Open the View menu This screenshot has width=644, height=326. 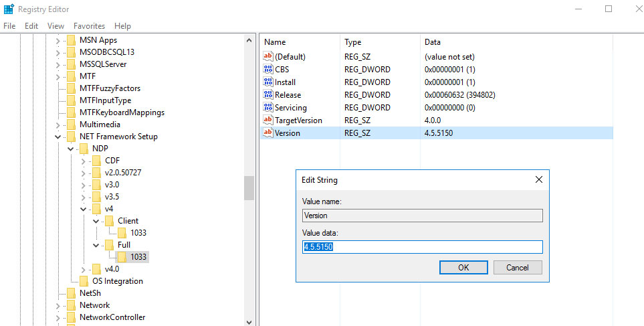tap(56, 26)
